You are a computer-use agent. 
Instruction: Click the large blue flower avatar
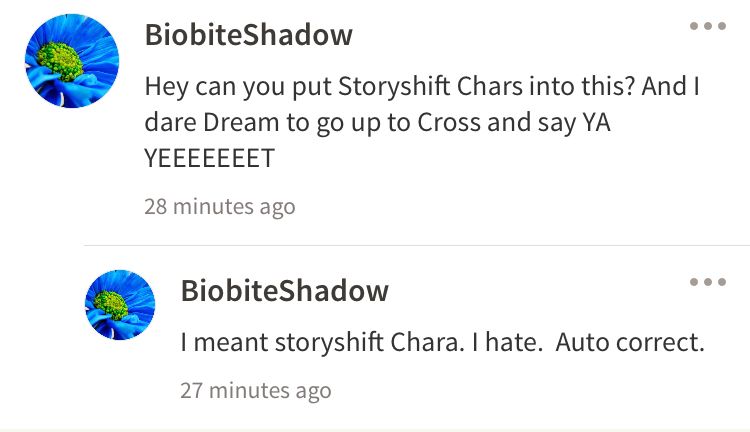72,61
